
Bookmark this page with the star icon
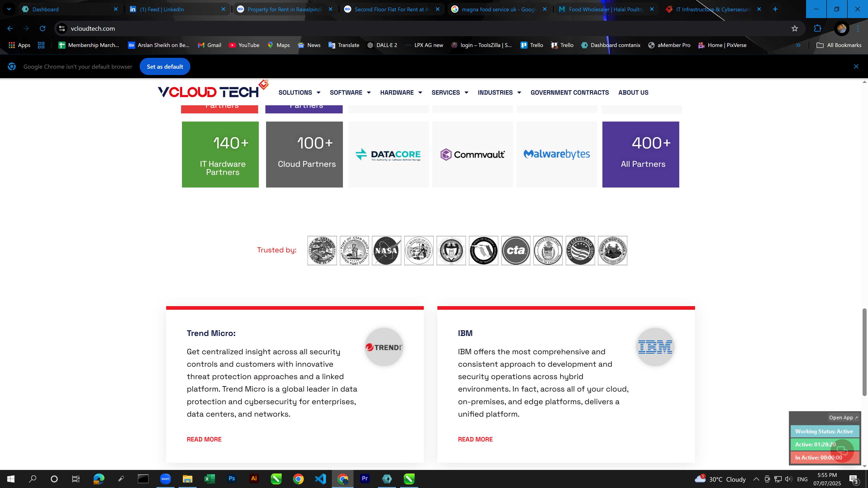[795, 29]
